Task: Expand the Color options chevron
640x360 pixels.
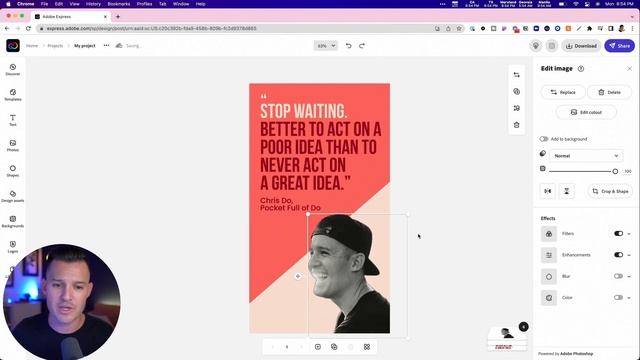Action: pos(629,298)
